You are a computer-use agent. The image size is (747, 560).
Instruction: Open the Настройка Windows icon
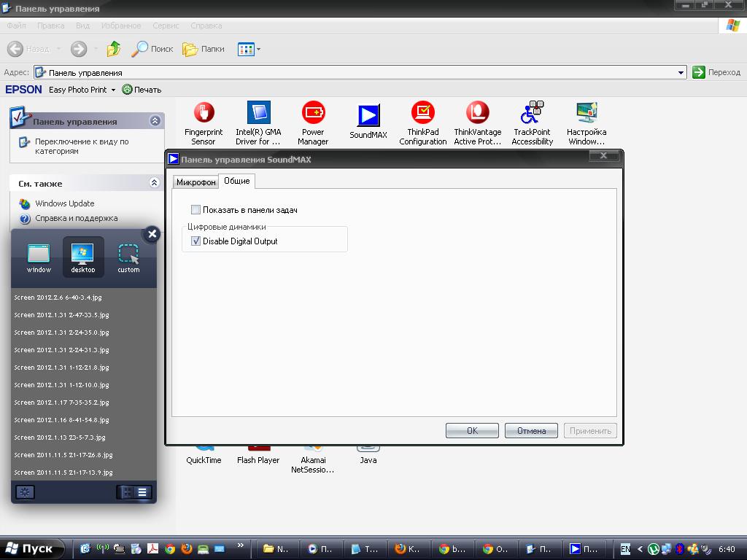click(587, 122)
